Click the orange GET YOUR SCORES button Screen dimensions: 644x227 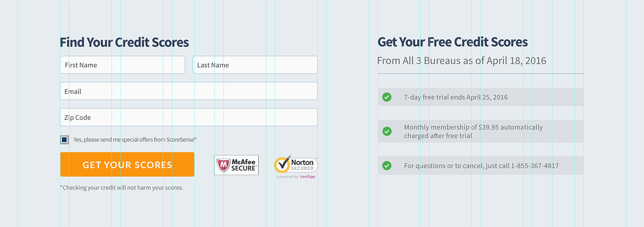127,164
